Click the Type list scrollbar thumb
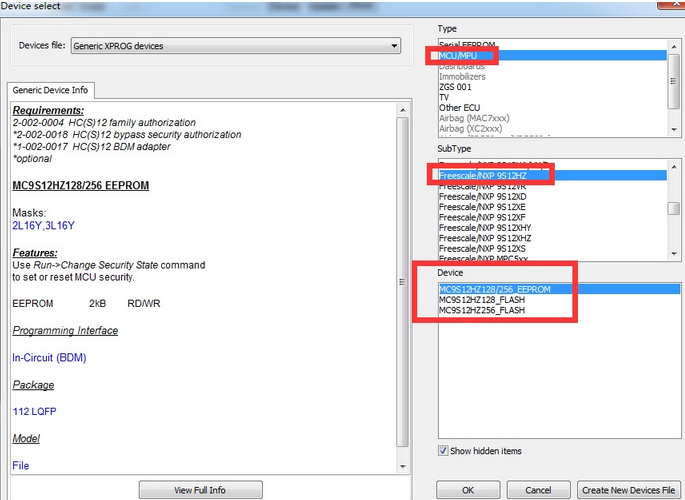 coord(674,81)
